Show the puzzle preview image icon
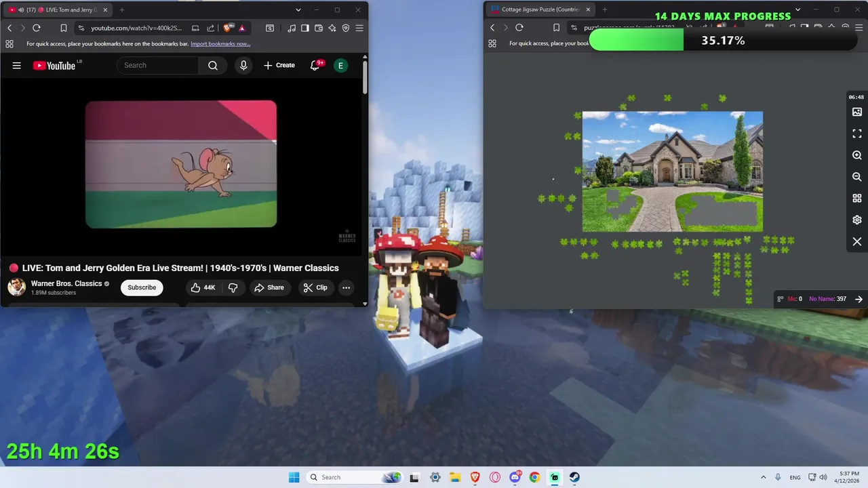Image resolution: width=868 pixels, height=488 pixels. [x=857, y=112]
